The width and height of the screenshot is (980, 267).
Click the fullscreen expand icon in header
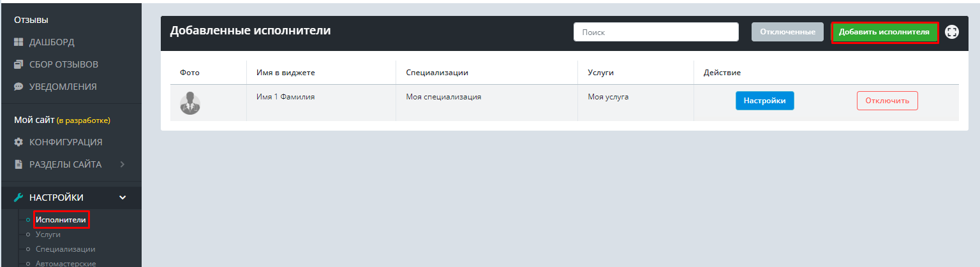(952, 32)
